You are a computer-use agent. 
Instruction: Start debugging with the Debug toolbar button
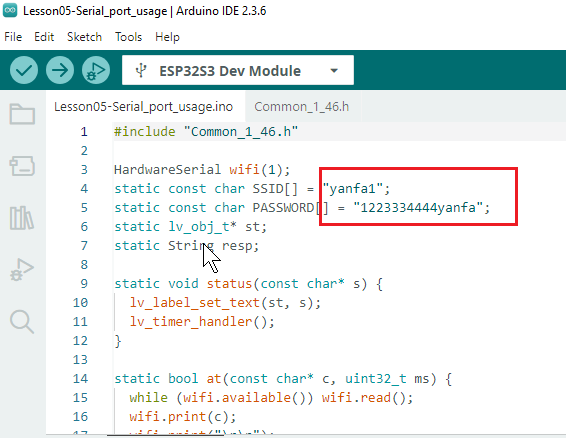[x=96, y=70]
